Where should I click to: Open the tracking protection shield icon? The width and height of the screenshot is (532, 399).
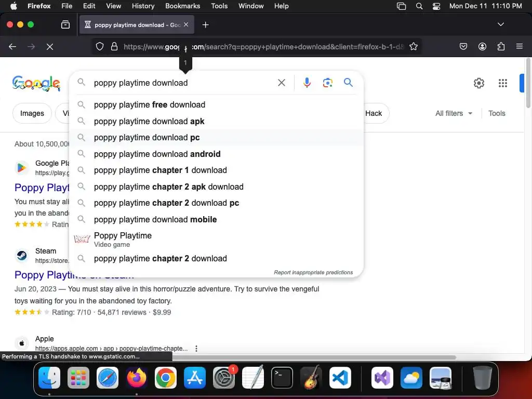pos(99,46)
